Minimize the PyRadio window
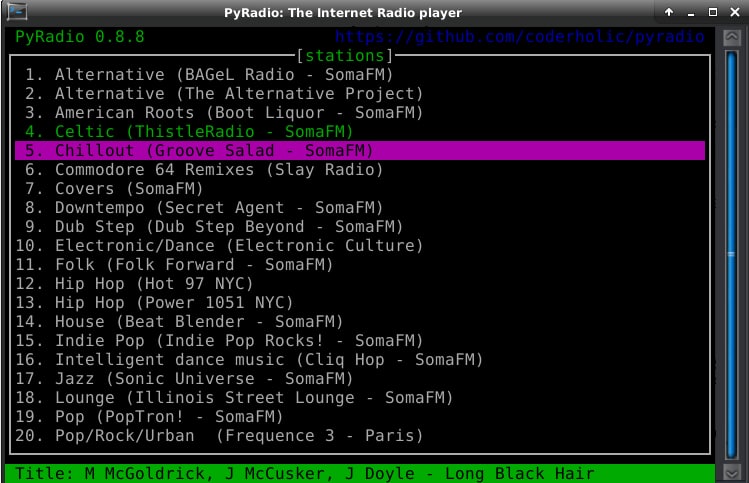The width and height of the screenshot is (749, 483). coord(691,13)
